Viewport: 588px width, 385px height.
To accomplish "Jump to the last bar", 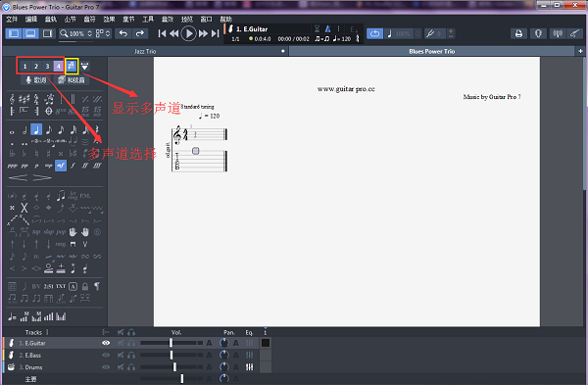I will [216, 33].
